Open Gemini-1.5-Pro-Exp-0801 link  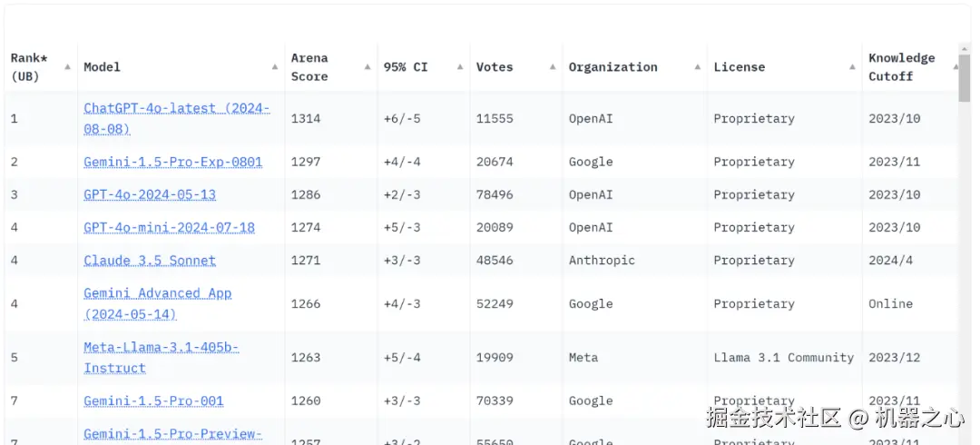pyautogui.click(x=173, y=162)
